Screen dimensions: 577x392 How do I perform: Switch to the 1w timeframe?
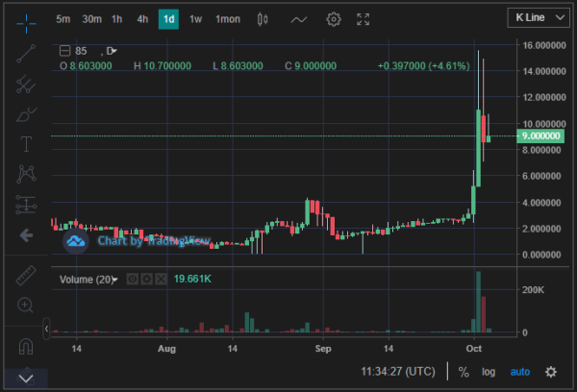pyautogui.click(x=195, y=19)
